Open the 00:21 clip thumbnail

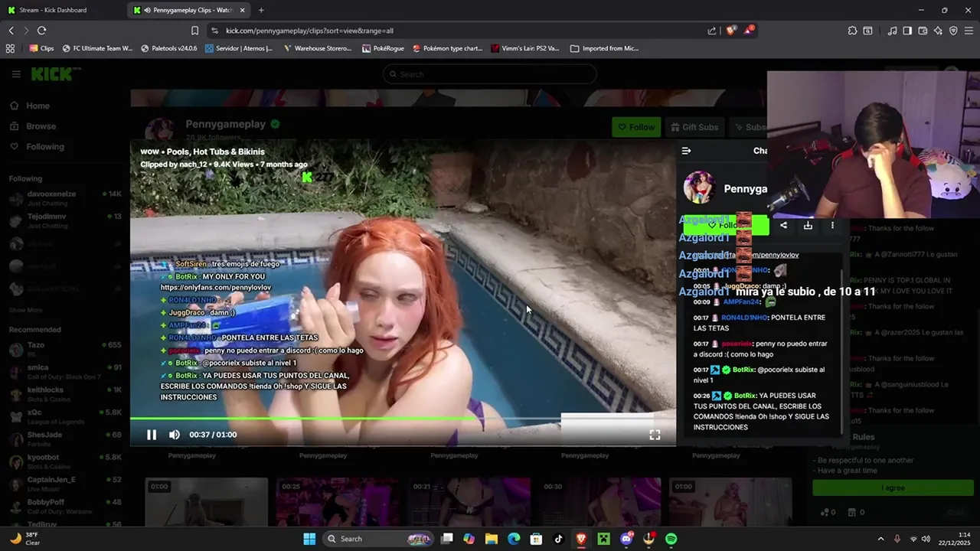(x=469, y=502)
